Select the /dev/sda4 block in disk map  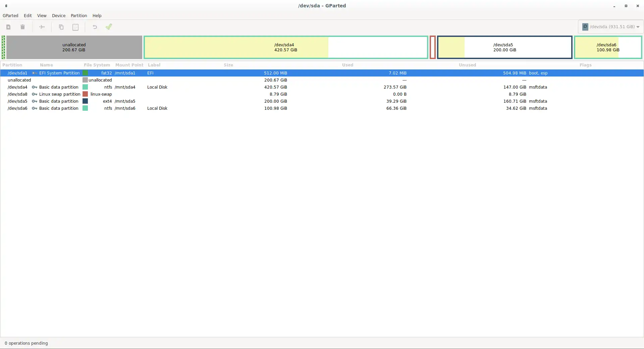click(x=286, y=47)
